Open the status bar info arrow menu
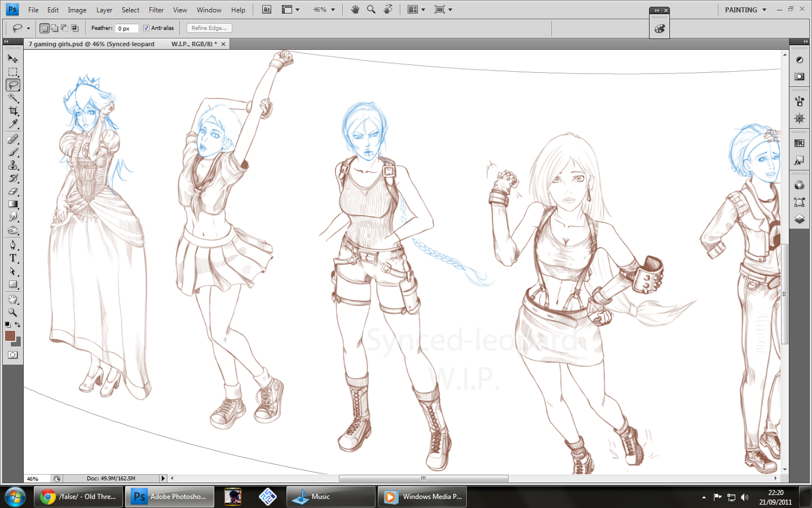 (164, 479)
